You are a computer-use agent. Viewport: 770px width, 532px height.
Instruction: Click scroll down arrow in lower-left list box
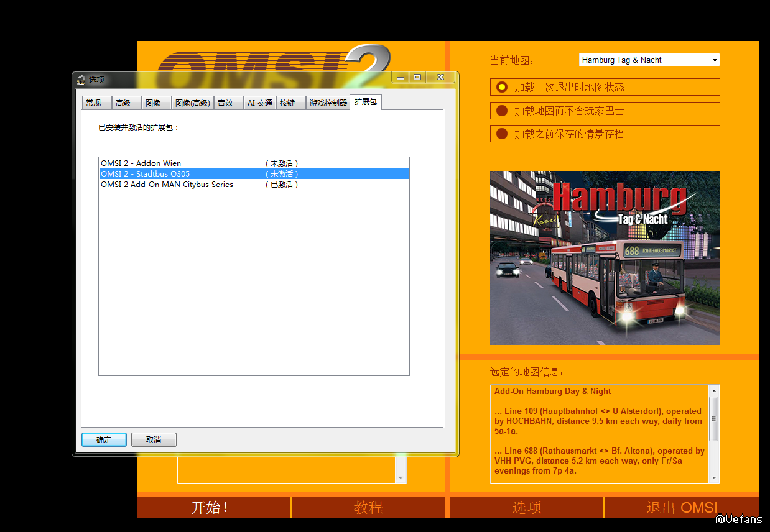401,478
